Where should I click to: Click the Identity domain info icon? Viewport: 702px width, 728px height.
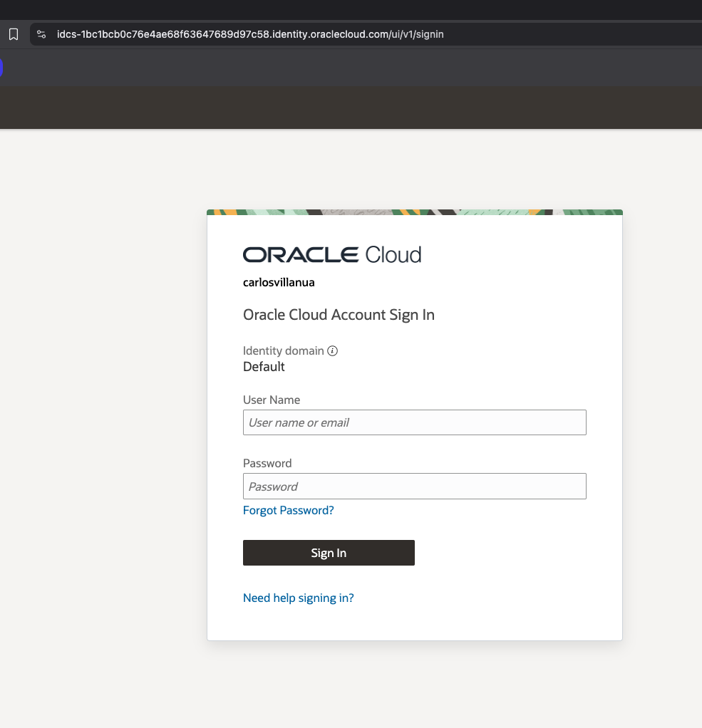[332, 351]
